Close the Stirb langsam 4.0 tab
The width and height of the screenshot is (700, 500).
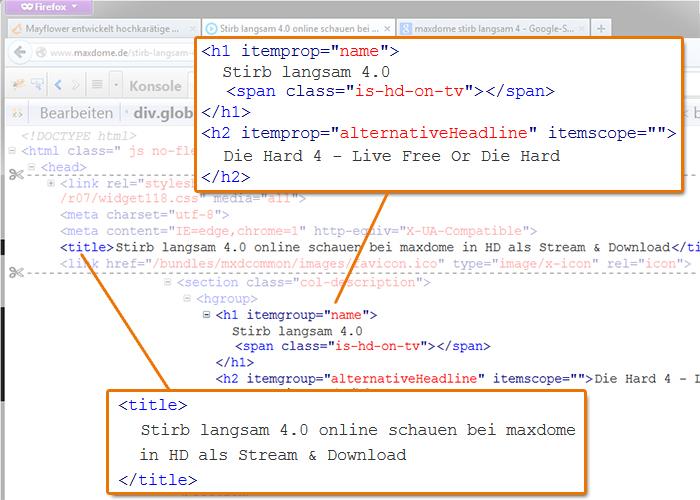[x=387, y=29]
